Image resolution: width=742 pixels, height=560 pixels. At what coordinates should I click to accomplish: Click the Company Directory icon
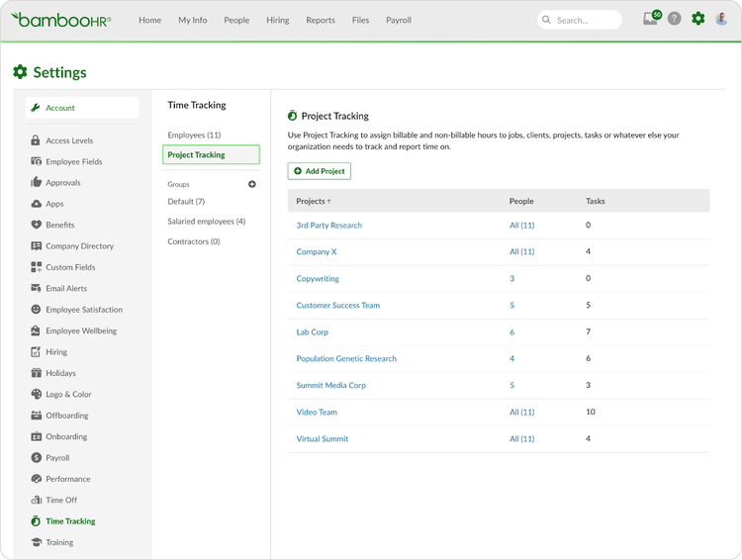[36, 246]
